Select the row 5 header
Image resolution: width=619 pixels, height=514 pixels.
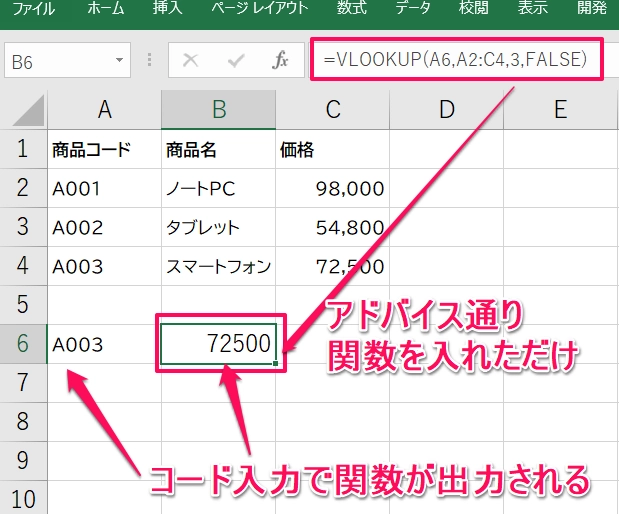pyautogui.click(x=23, y=305)
